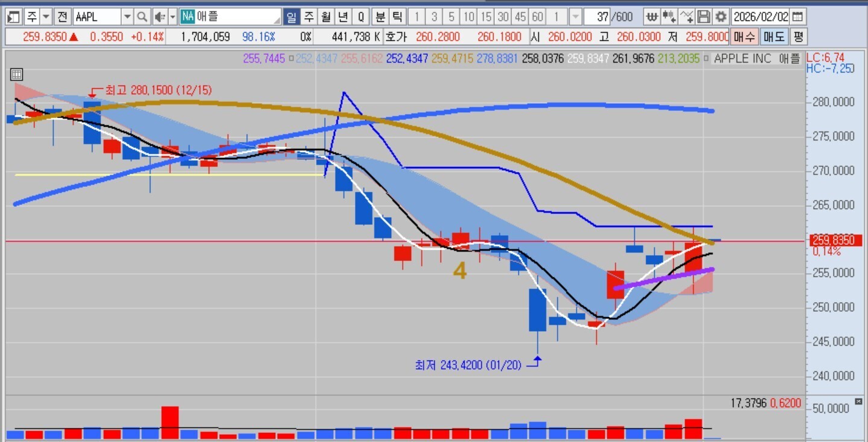Select the 15 interval button
This screenshot has height=442, width=868.
click(486, 16)
